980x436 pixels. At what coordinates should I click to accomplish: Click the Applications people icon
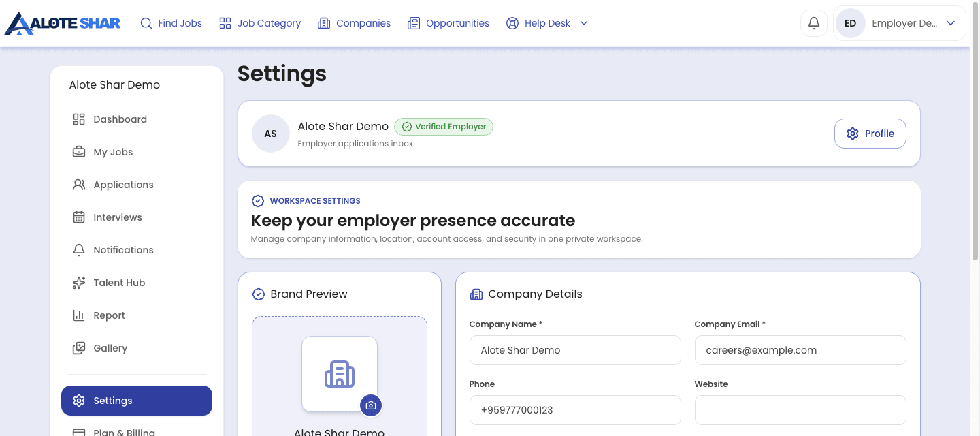pos(79,185)
